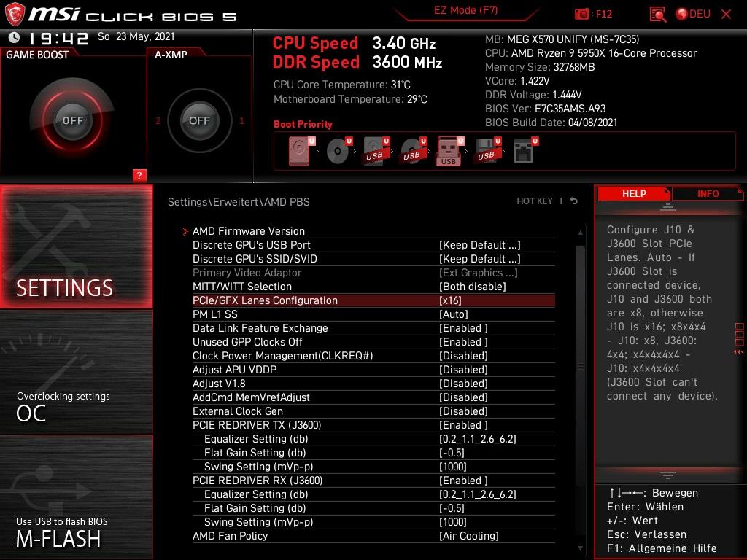
Task: Open PM L1 SS Auto dropdown
Action: (x=454, y=314)
